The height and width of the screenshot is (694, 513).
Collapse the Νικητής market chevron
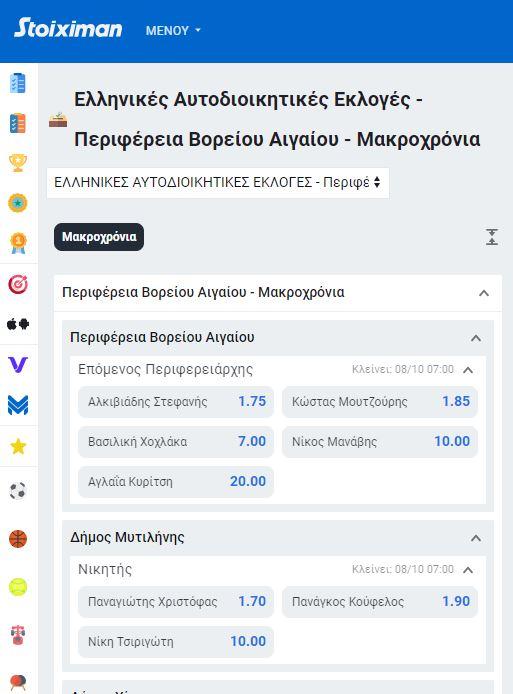468,570
